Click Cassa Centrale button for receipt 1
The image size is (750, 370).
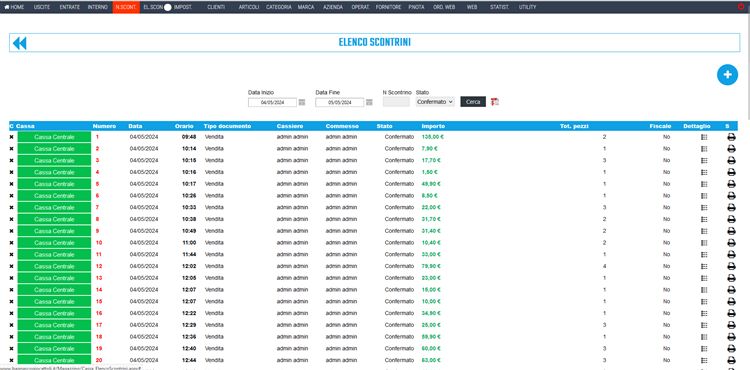point(55,137)
